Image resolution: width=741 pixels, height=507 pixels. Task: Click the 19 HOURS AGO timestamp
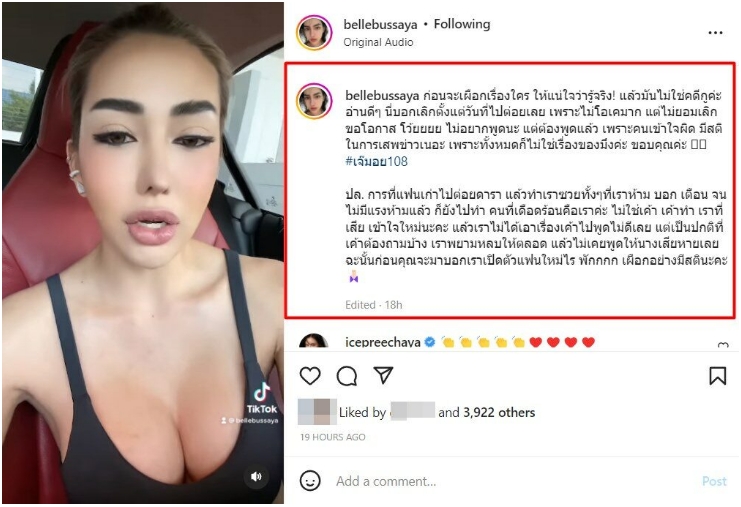[333, 437]
